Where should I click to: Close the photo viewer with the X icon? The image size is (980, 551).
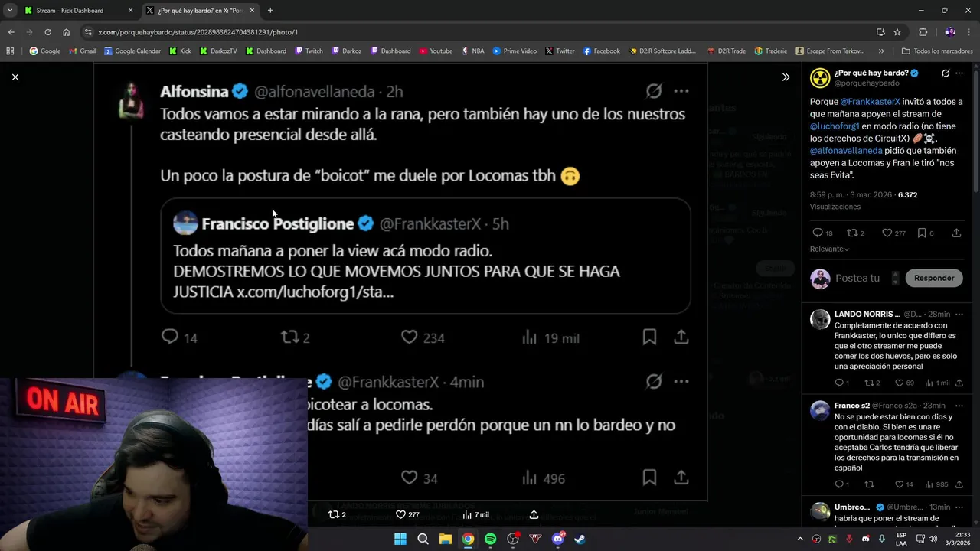pyautogui.click(x=15, y=77)
